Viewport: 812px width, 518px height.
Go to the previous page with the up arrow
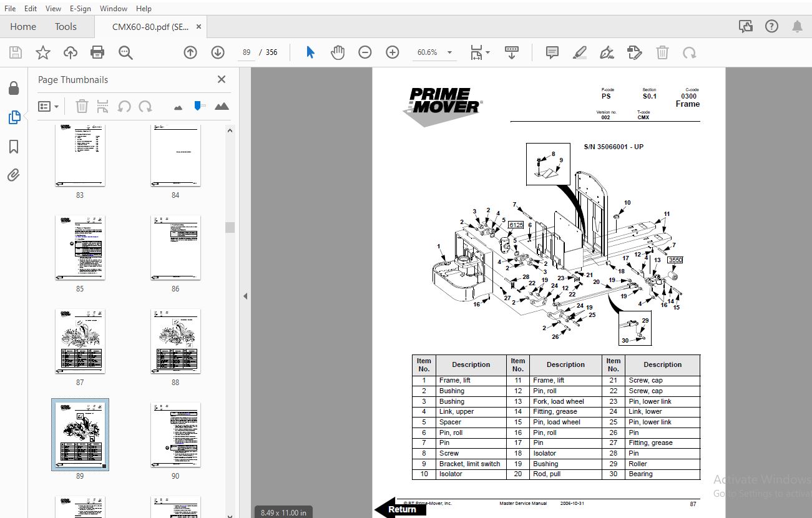[x=190, y=52]
